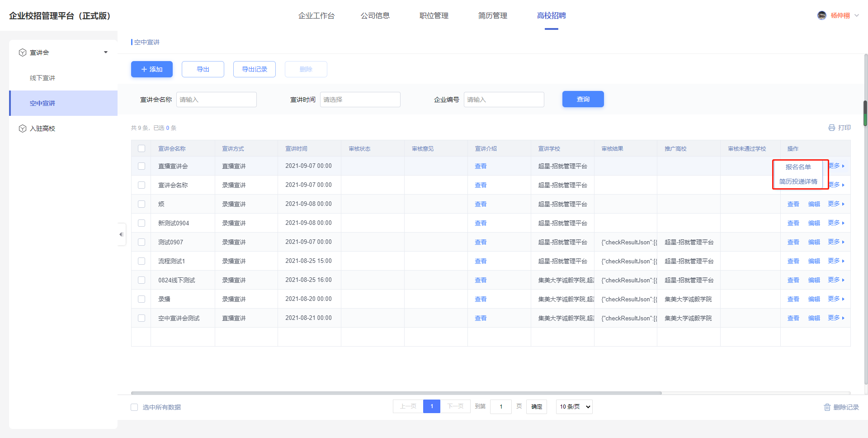The image size is (868, 438).
Task: Toggle the header select-all checkbox
Action: (142, 148)
